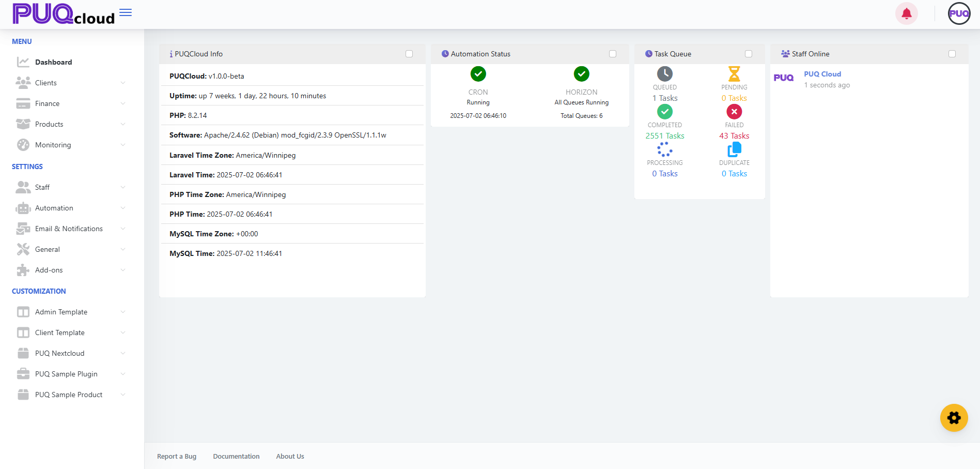Screen dimensions: 980x469
Task: Click the QUEUED clock icon
Action: click(x=665, y=74)
